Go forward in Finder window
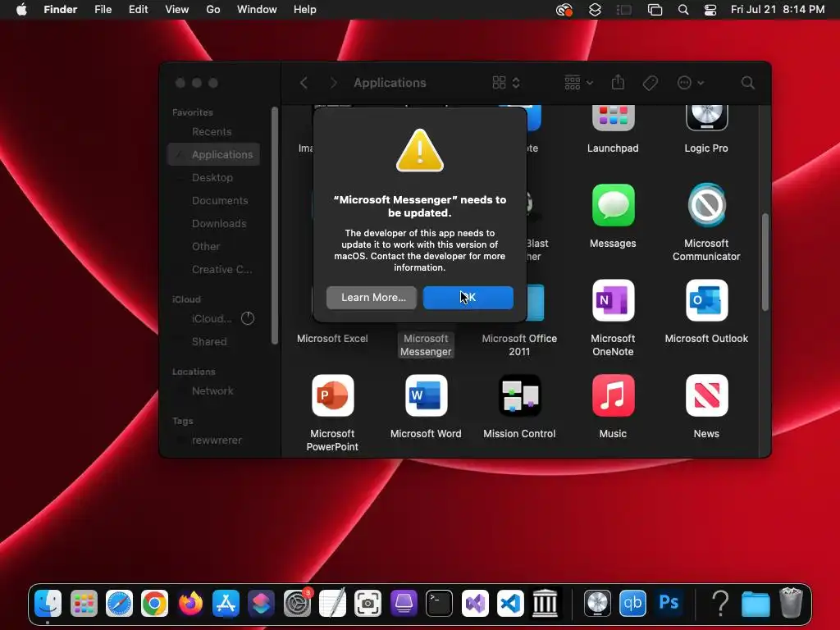Image resolution: width=840 pixels, height=630 pixels. (x=333, y=83)
